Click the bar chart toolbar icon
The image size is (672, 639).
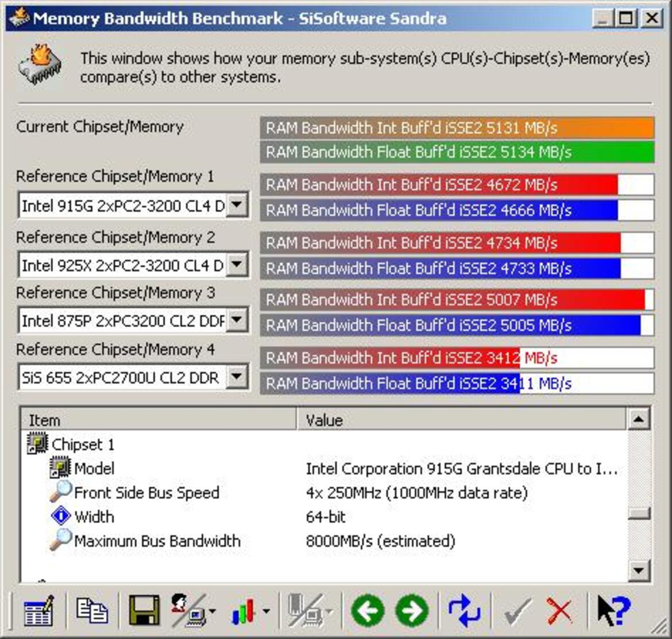(244, 611)
